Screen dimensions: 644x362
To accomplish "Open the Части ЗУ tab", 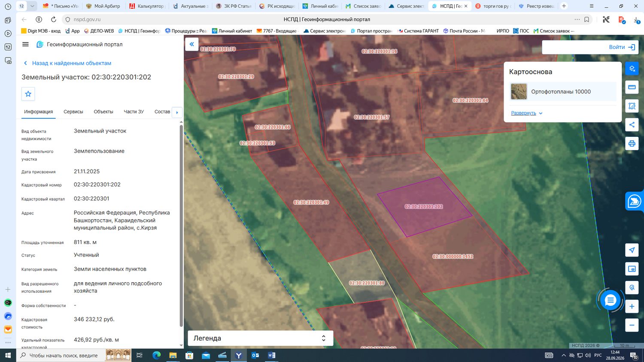I will 134,112.
